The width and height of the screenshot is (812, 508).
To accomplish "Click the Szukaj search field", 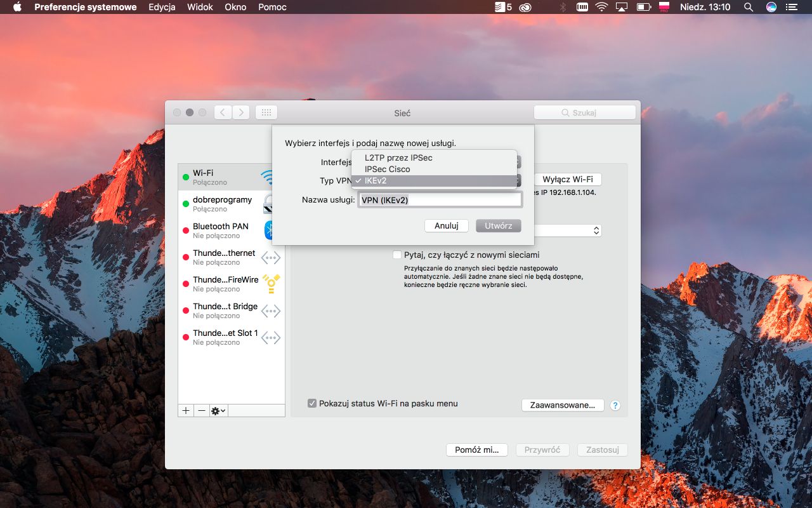I will [585, 112].
